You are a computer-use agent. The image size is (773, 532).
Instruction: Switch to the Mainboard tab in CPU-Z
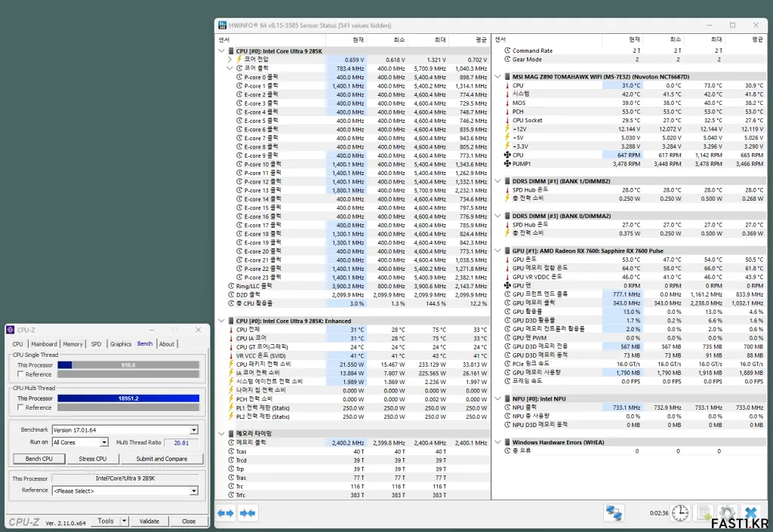[x=44, y=344]
